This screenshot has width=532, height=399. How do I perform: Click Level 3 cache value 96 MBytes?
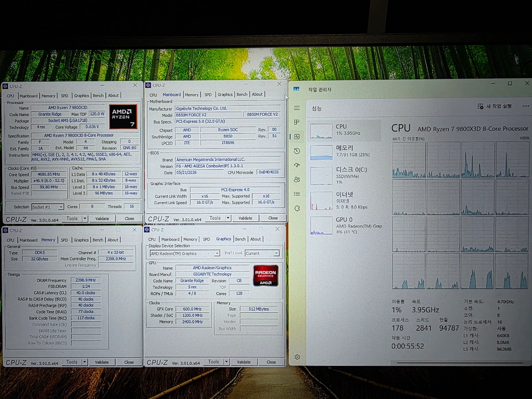coord(104,193)
